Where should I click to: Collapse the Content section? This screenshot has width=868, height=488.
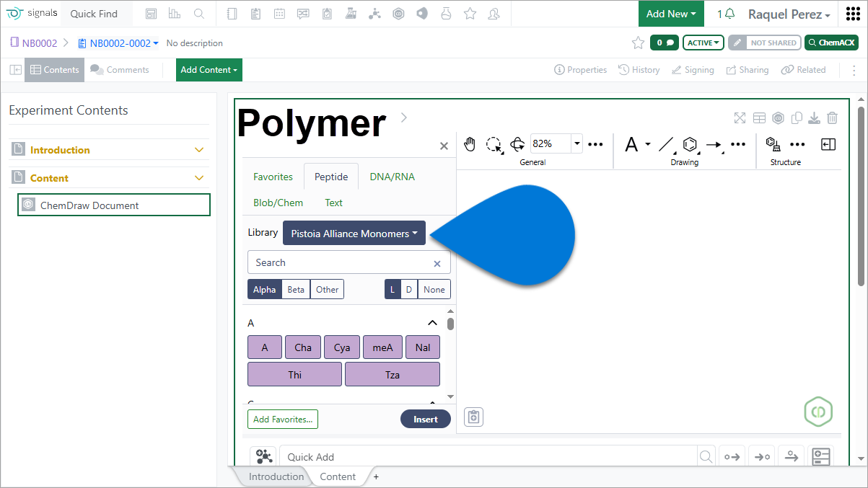point(200,178)
